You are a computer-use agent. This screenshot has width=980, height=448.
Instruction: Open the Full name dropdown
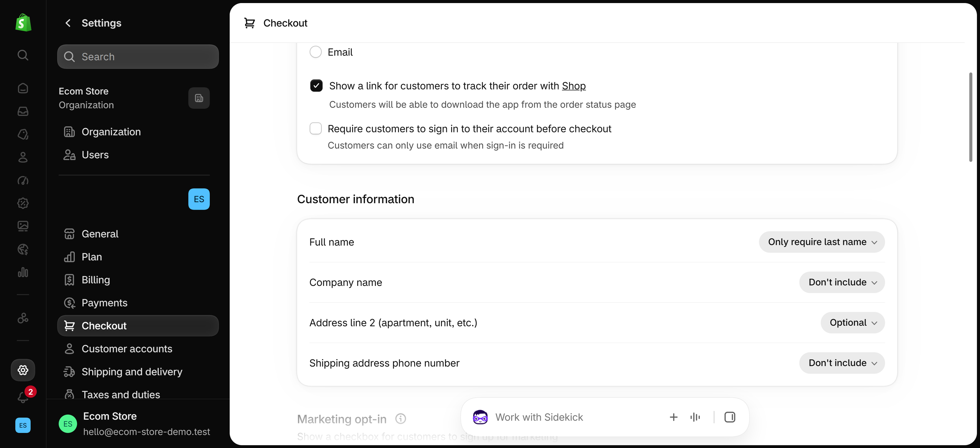pyautogui.click(x=822, y=242)
